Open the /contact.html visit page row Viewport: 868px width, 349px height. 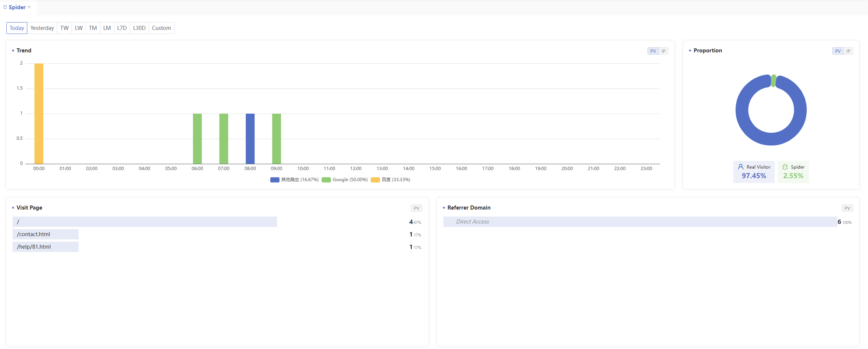click(34, 234)
